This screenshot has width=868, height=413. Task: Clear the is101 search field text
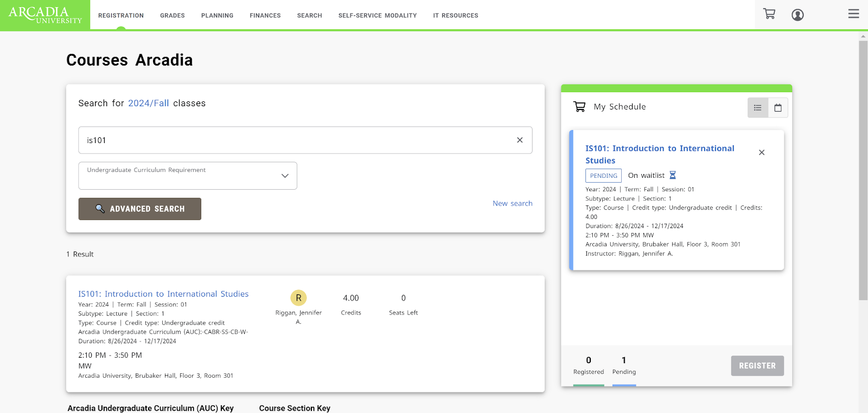click(x=520, y=140)
